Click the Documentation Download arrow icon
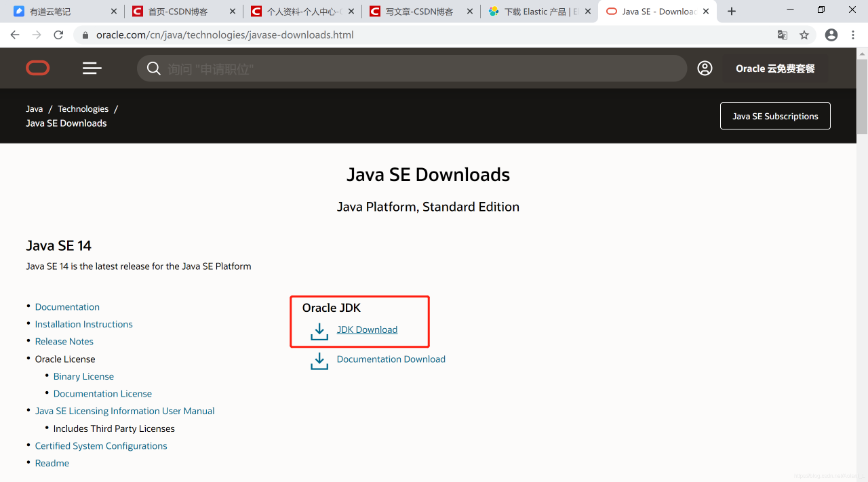868x482 pixels. coord(319,361)
